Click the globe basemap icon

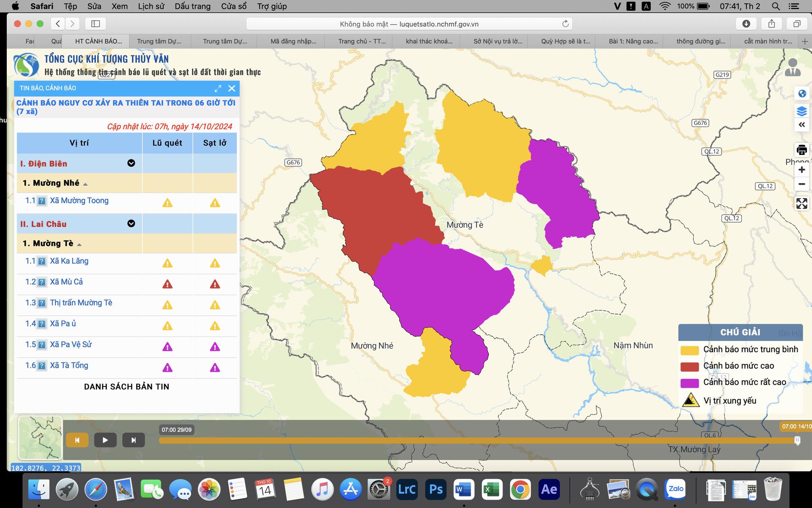click(801, 94)
